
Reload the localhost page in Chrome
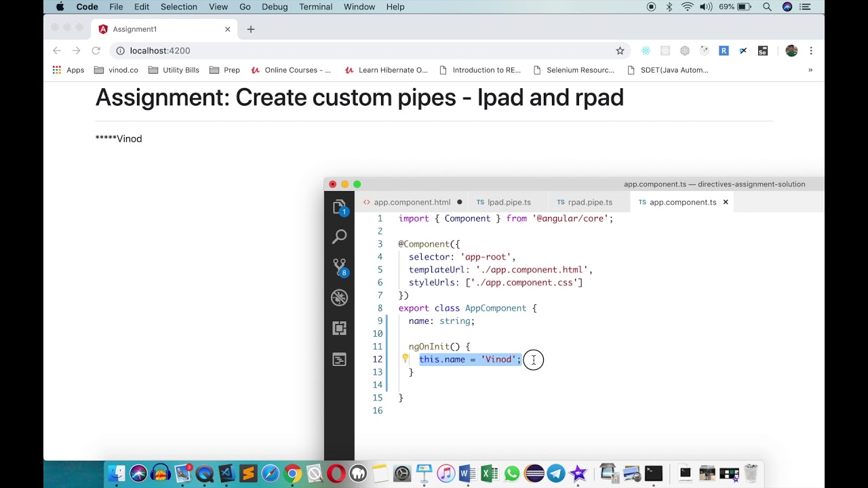pos(96,51)
